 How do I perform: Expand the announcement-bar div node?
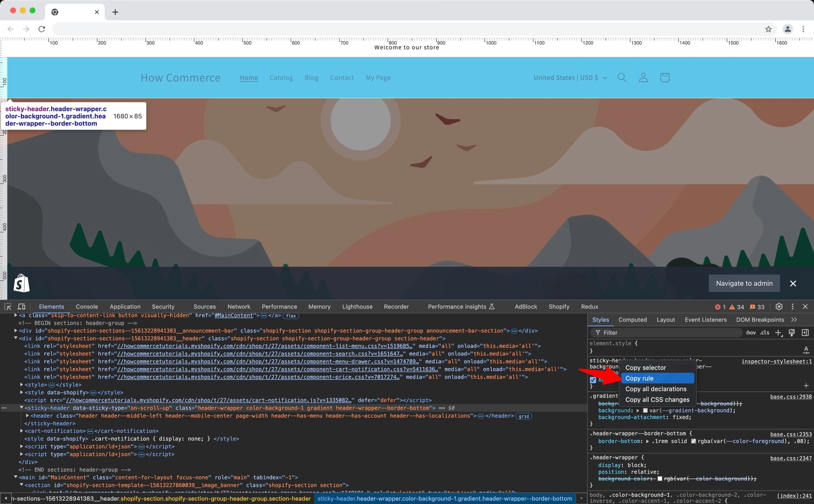point(16,330)
